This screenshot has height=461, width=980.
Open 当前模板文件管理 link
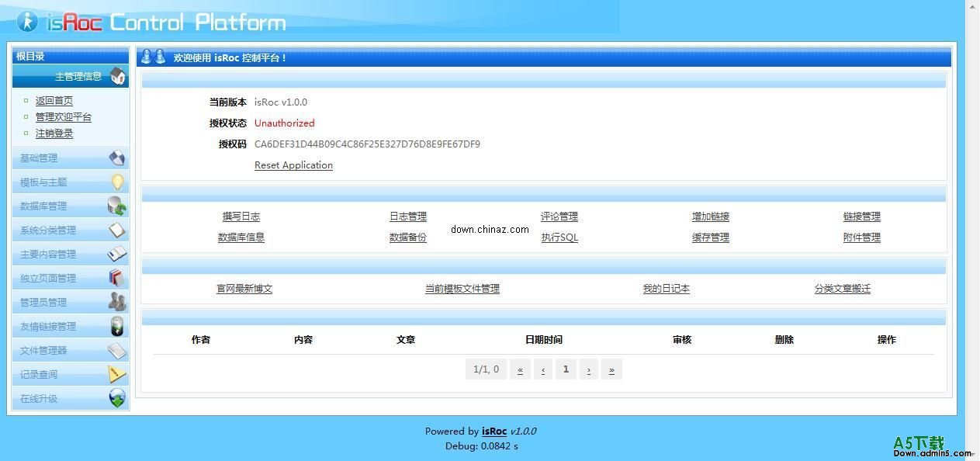(x=462, y=289)
